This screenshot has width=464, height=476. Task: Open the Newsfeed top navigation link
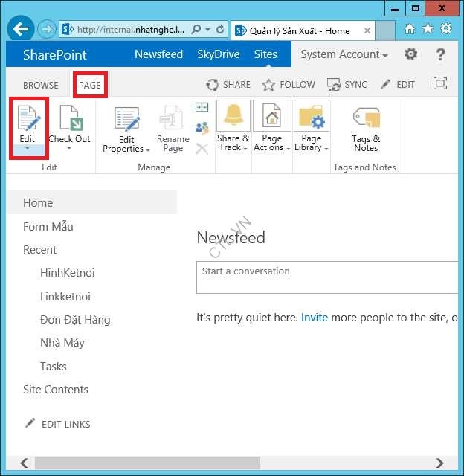158,54
